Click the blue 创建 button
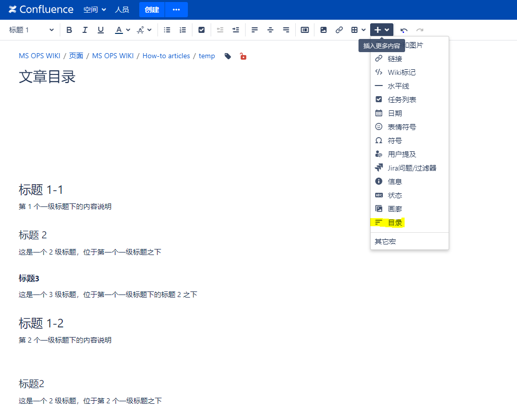Image resolution: width=517 pixels, height=420 pixels. pyautogui.click(x=152, y=10)
